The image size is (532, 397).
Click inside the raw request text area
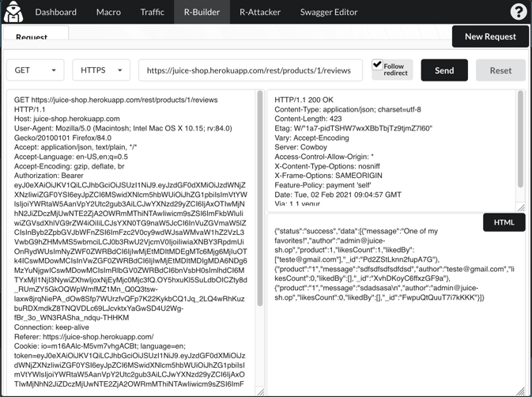click(130, 237)
